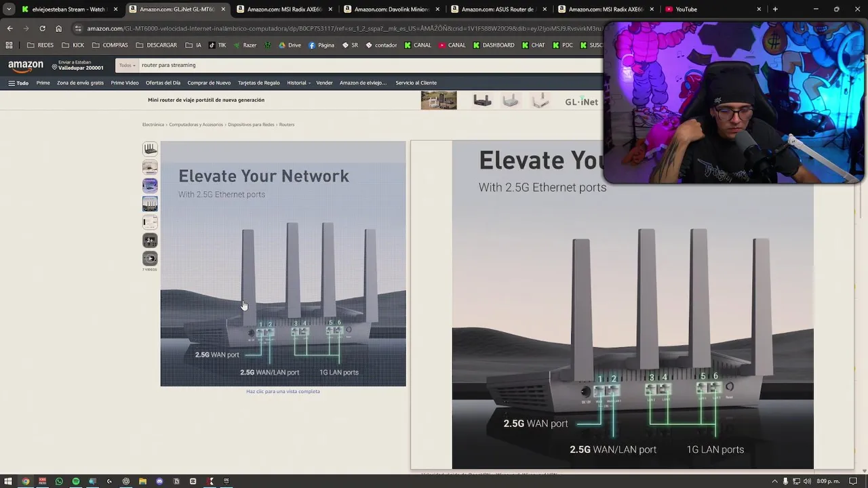Open the COMPRAS bookmark folder

point(110,45)
